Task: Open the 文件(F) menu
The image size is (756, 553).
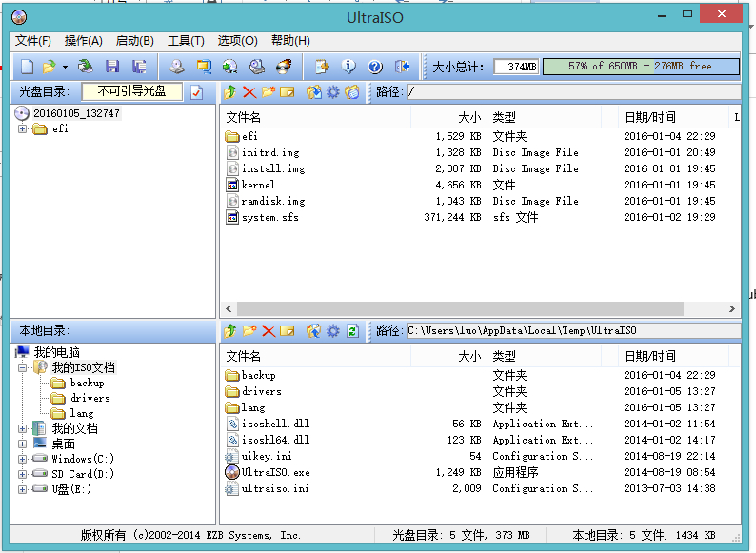Action: click(x=32, y=41)
